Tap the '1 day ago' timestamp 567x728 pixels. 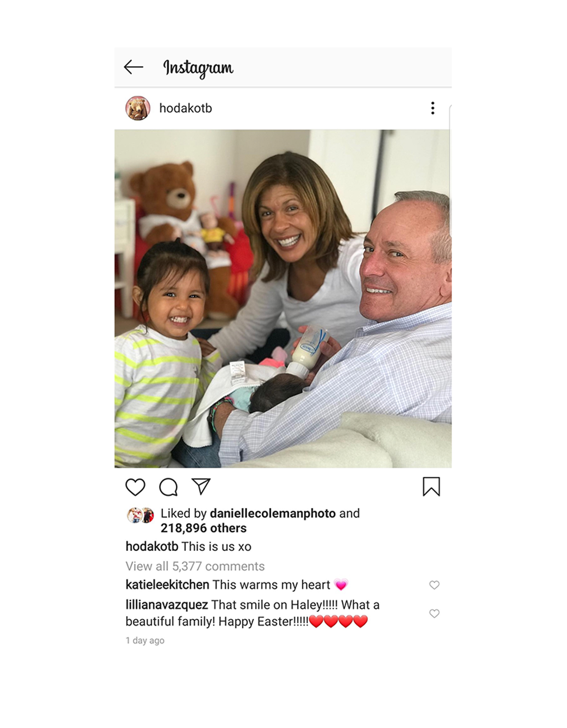click(x=145, y=640)
